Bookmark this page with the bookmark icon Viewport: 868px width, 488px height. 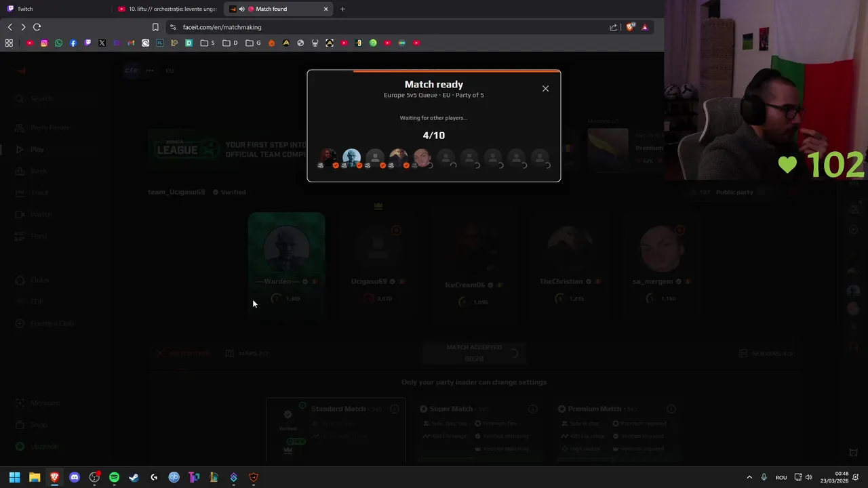[155, 27]
